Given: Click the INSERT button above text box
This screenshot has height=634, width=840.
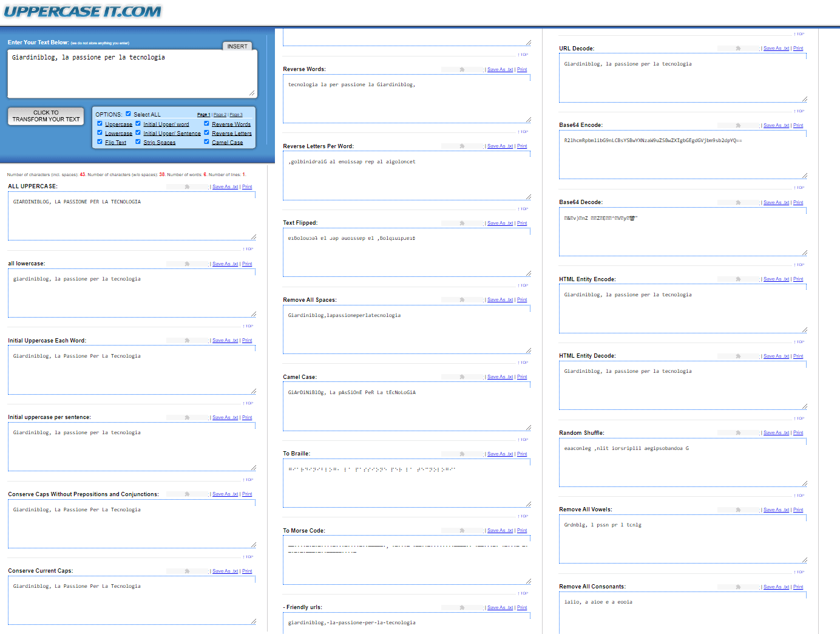Looking at the screenshot, I should tap(237, 46).
